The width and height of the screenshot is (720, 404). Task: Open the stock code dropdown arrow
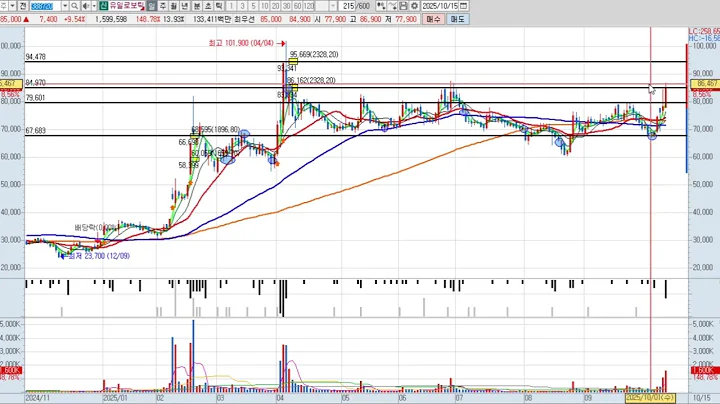[65, 6]
